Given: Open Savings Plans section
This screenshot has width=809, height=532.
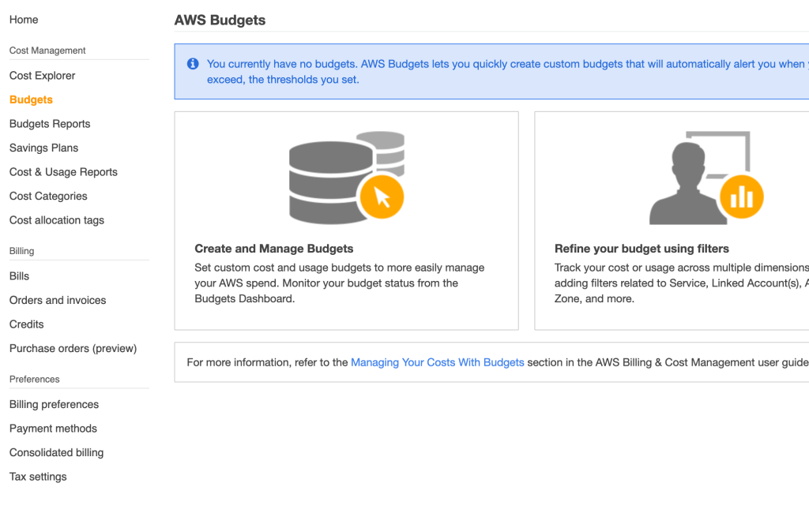Looking at the screenshot, I should point(44,148).
